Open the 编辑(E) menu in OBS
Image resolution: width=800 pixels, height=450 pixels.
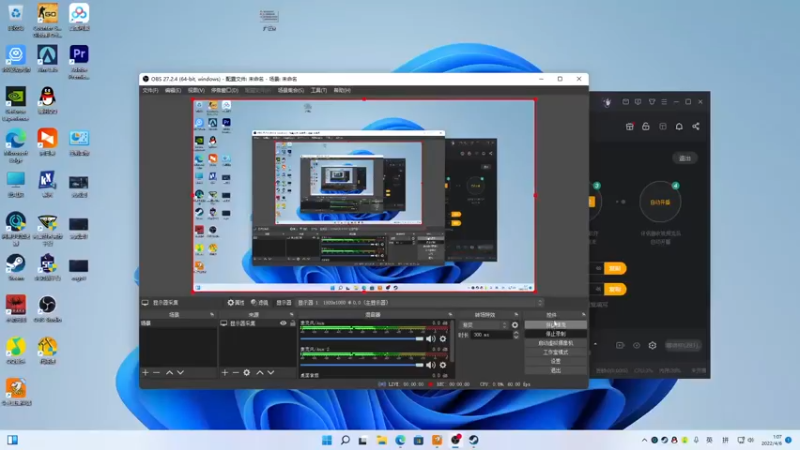[173, 90]
